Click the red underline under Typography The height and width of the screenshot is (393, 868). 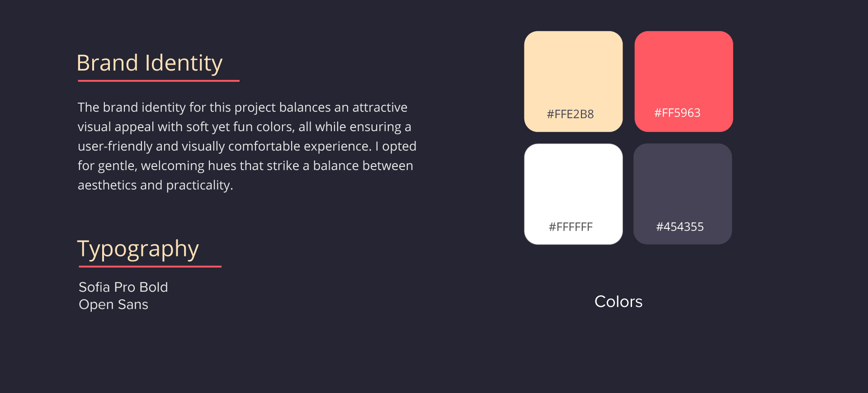[150, 266]
